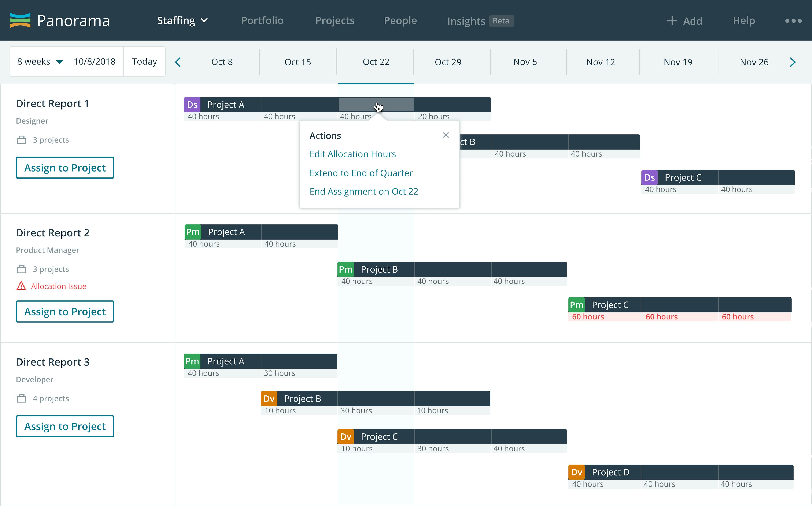Click the Ds badge on Project A
The width and height of the screenshot is (812, 507).
(192, 104)
